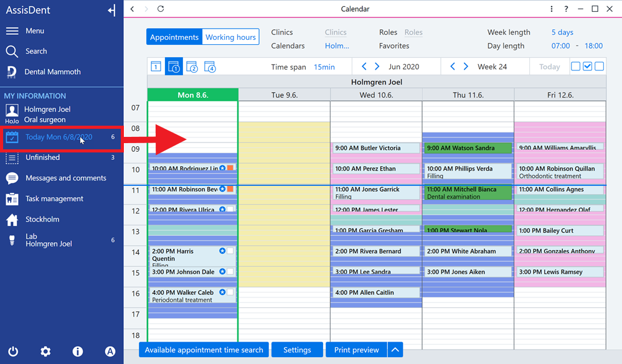
Task: Toggle orange status box on Rodriguez Lin
Action: pyautogui.click(x=230, y=168)
